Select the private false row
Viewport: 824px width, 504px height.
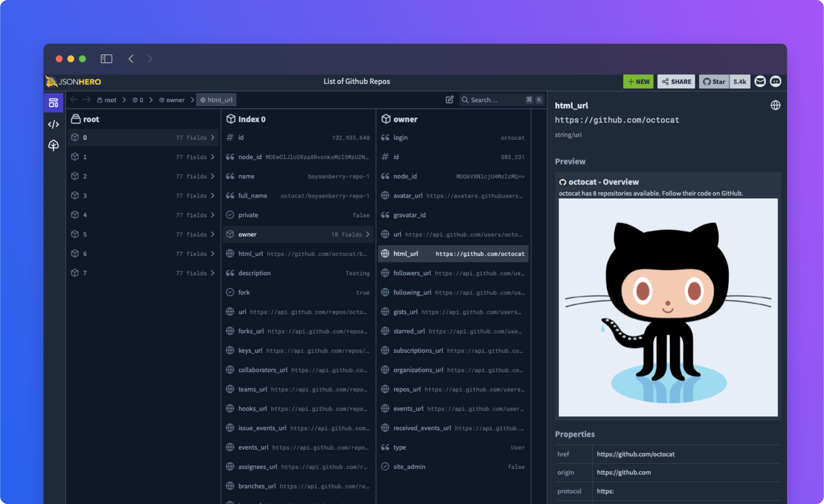click(x=298, y=215)
